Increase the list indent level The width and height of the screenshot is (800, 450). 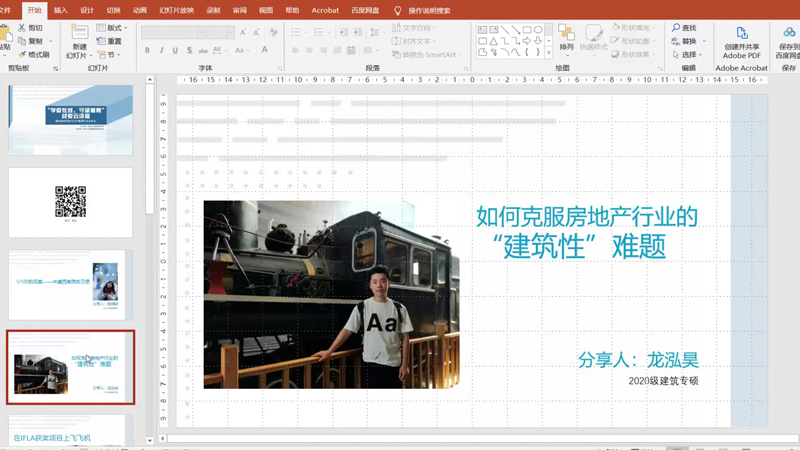coord(358,32)
